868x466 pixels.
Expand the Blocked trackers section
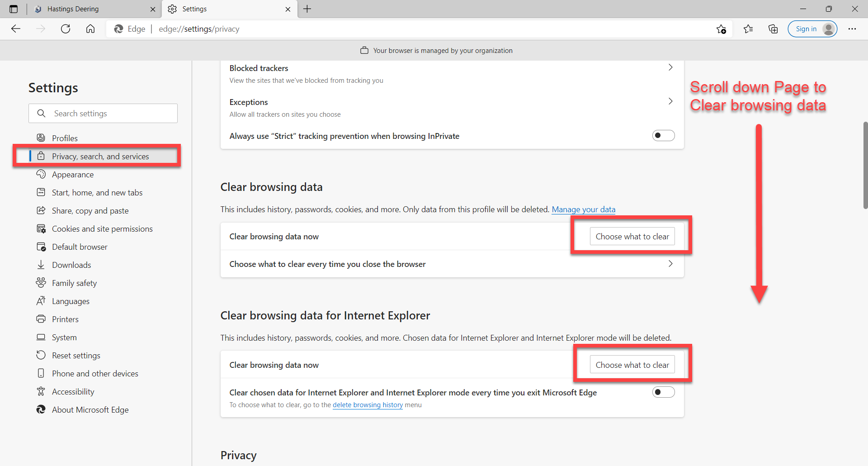[x=670, y=67]
